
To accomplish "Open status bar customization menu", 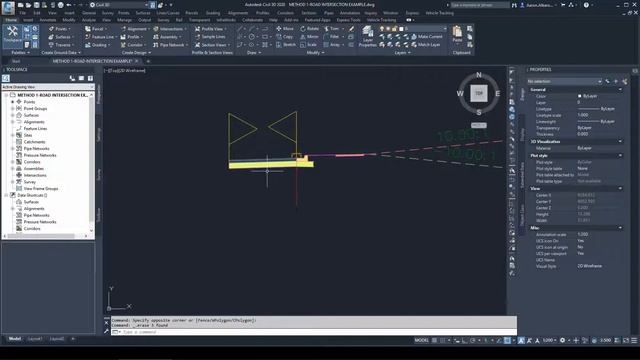I will click(x=634, y=340).
